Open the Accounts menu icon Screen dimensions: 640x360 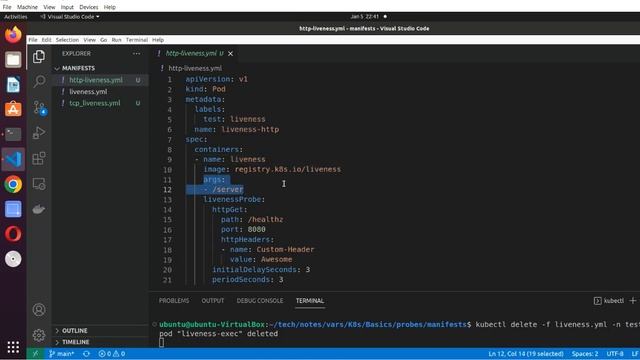(x=39, y=310)
